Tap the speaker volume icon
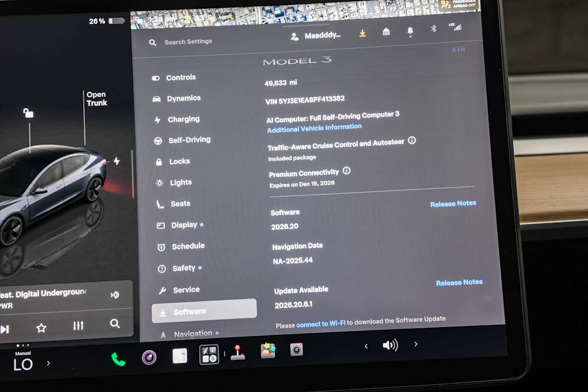Image resolution: width=588 pixels, height=392 pixels. [x=390, y=345]
